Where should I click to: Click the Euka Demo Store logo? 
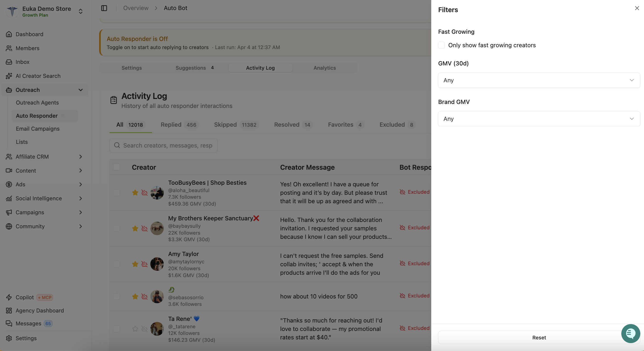tap(12, 12)
